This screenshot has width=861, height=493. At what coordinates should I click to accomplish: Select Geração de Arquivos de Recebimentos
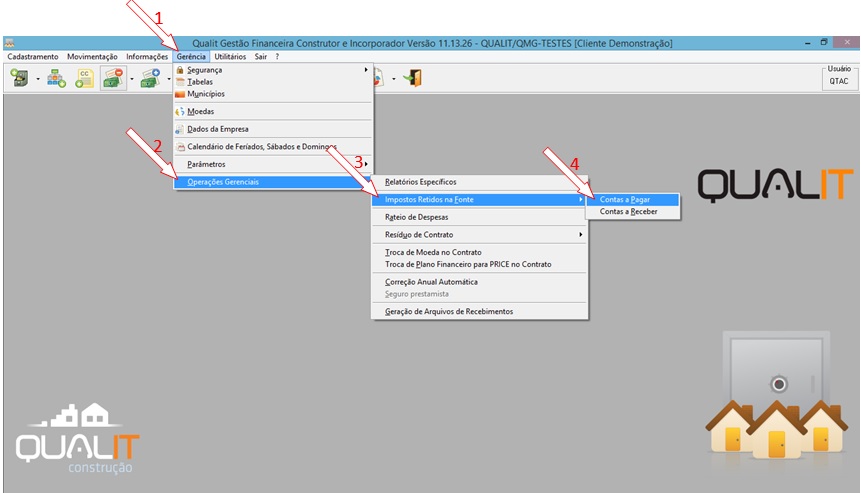(479, 311)
